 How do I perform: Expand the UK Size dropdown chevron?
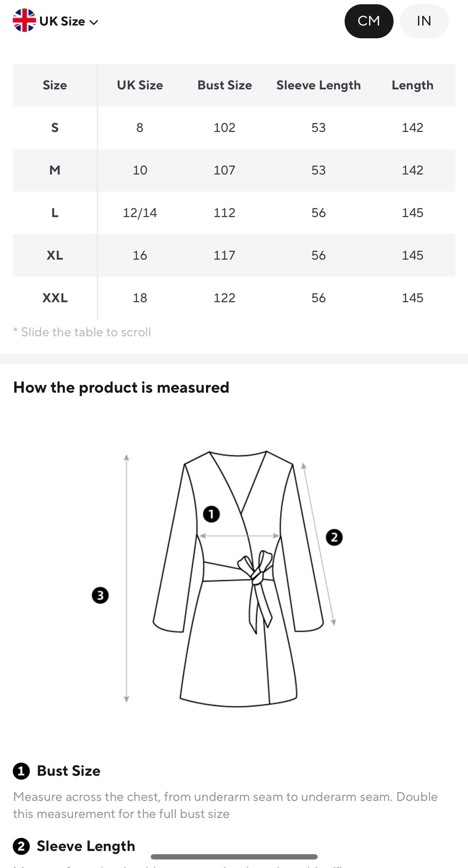coord(94,22)
